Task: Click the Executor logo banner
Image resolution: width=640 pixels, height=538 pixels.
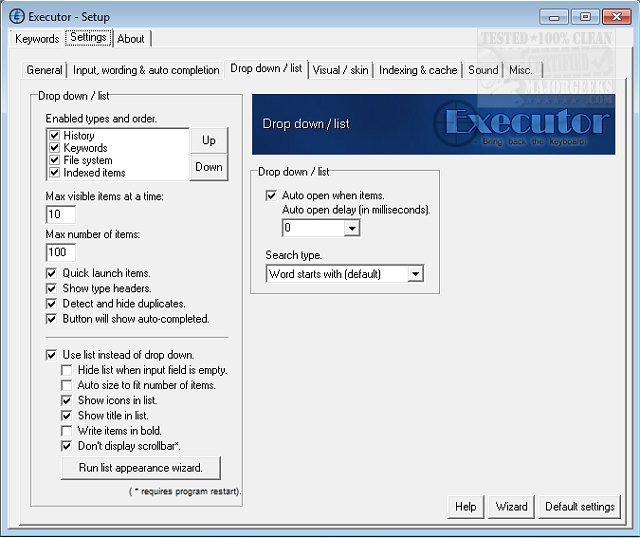Action: tap(433, 124)
